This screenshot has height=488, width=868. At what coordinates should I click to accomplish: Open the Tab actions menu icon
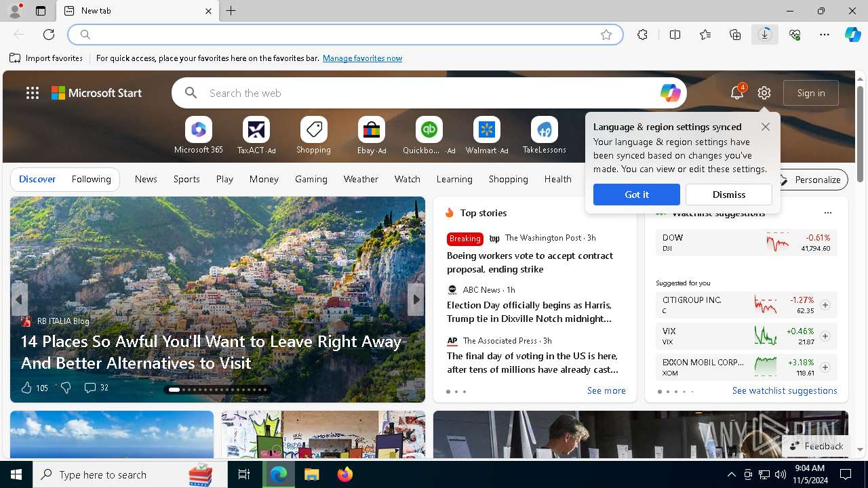click(x=41, y=11)
